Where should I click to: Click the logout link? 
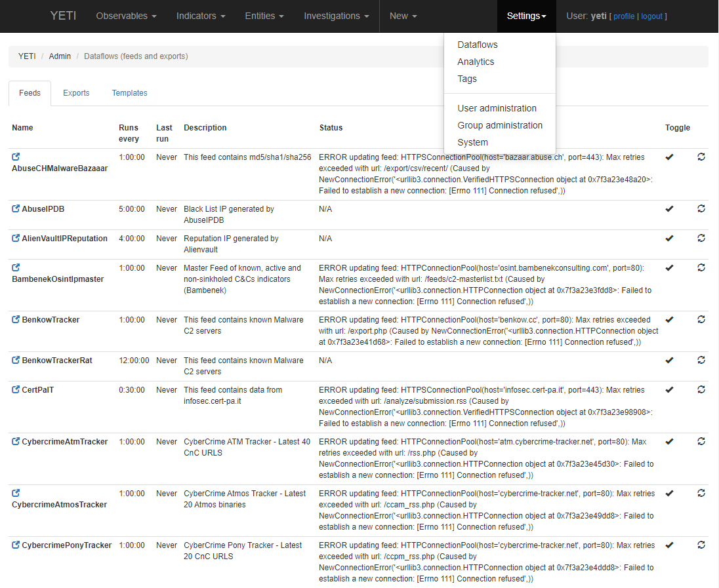[x=651, y=16]
